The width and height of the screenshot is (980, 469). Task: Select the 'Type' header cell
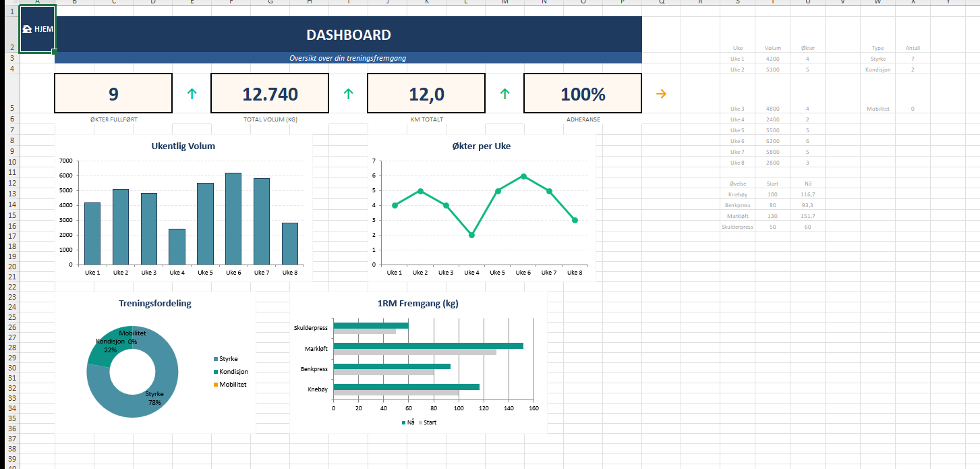878,48
